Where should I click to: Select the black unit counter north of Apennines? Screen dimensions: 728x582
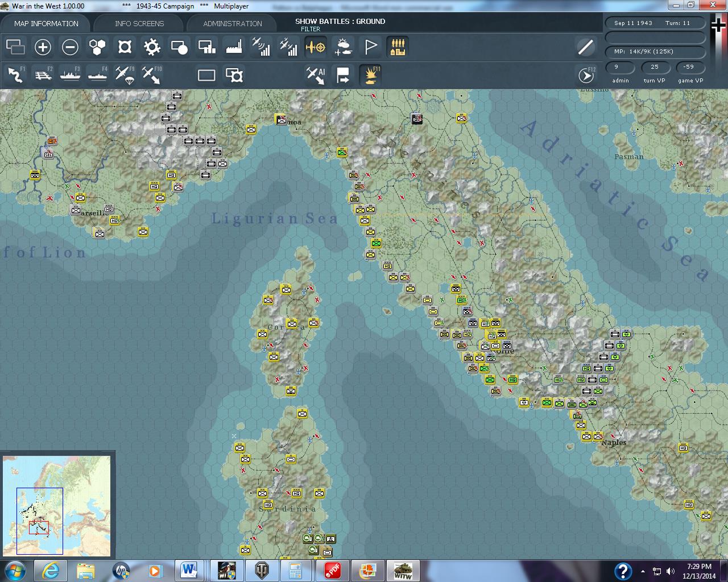tap(417, 119)
